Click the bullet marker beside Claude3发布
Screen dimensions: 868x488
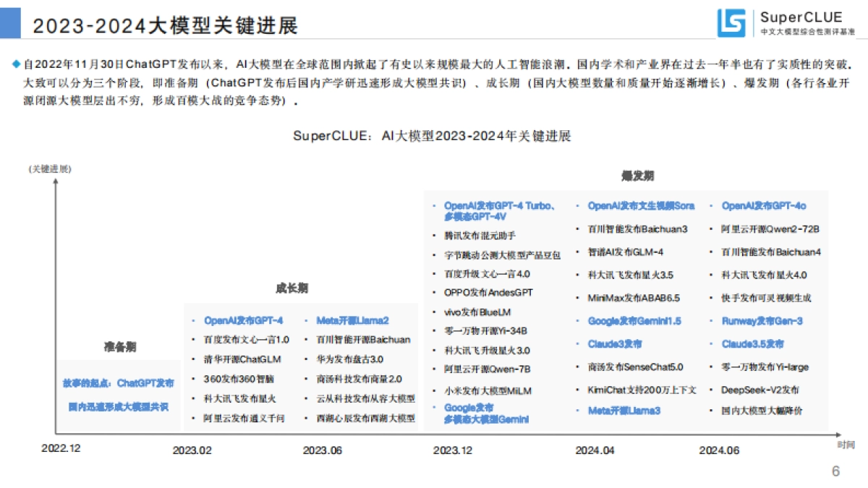[578, 345]
